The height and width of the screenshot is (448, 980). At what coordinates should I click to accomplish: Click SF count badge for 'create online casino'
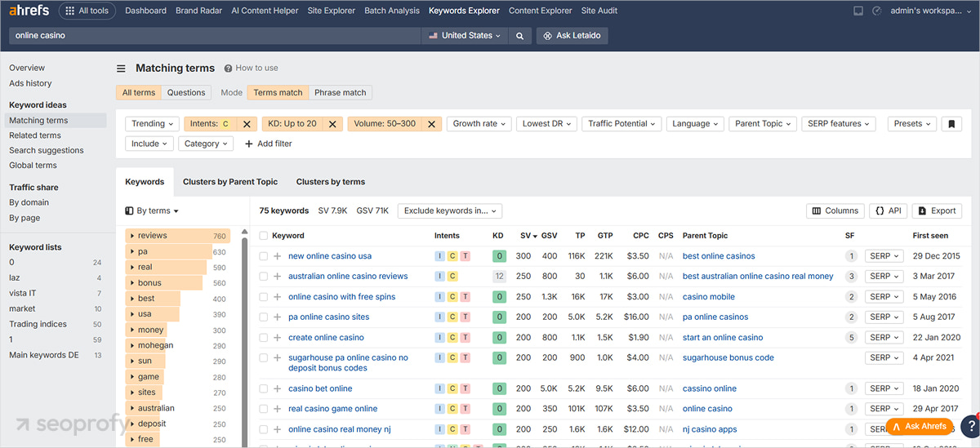coord(850,338)
